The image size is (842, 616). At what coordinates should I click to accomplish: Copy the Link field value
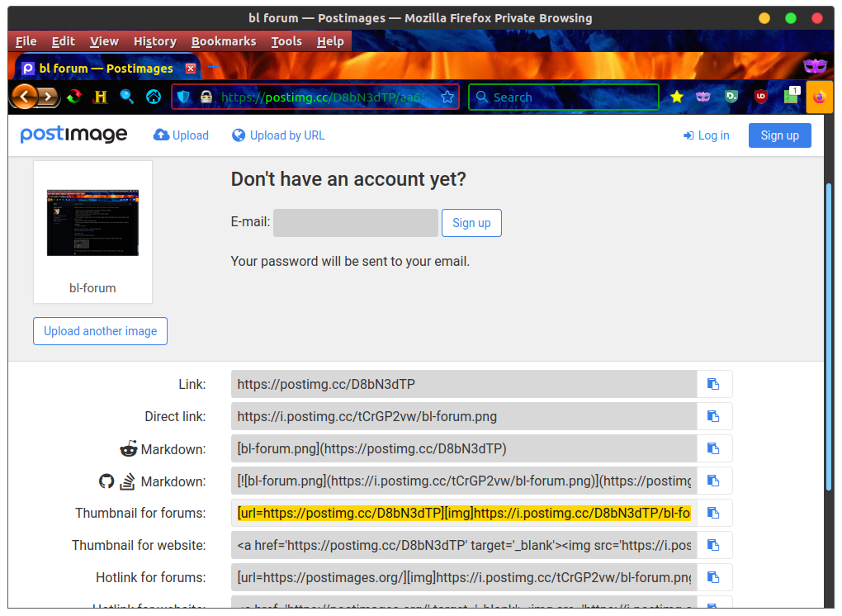pyautogui.click(x=713, y=384)
